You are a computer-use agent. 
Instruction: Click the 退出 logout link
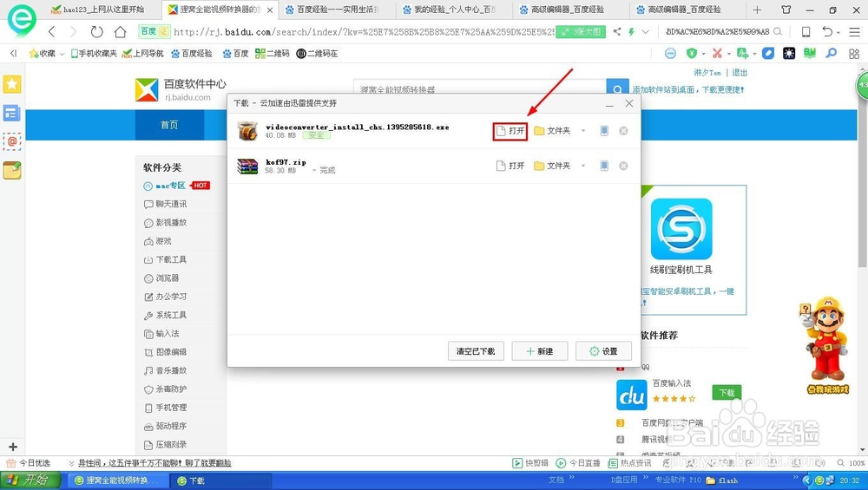(x=740, y=73)
